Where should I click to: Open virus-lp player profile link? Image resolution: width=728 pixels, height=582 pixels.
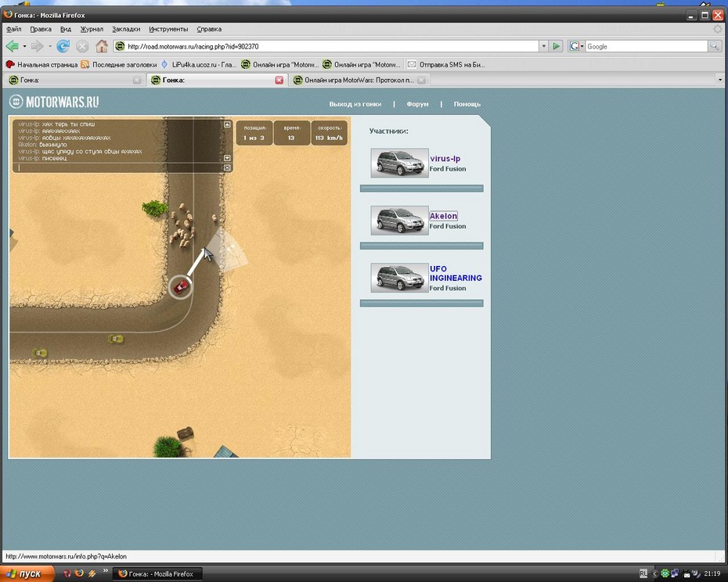(445, 158)
